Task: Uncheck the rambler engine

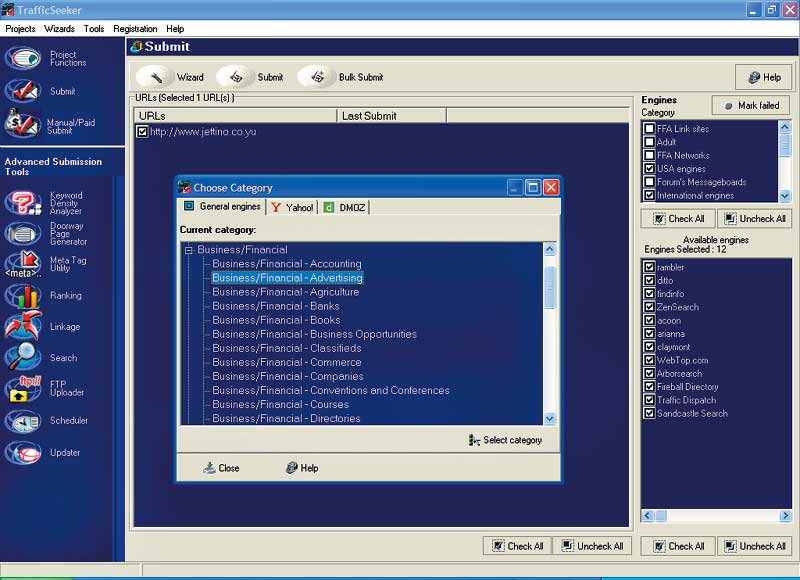Action: tap(649, 267)
